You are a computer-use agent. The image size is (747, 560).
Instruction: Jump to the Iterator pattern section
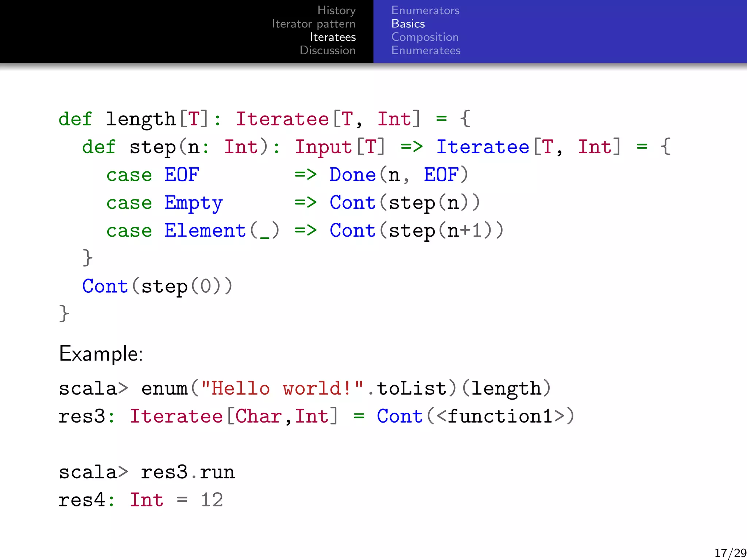click(x=314, y=24)
